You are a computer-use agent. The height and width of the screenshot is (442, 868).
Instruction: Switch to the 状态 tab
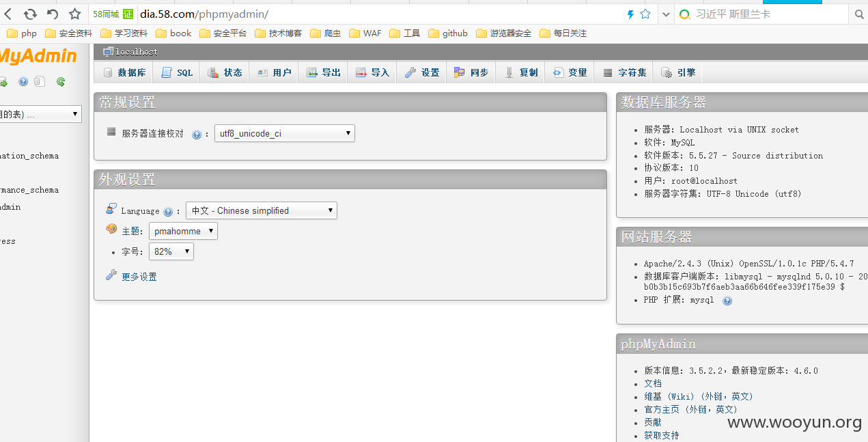(x=225, y=72)
